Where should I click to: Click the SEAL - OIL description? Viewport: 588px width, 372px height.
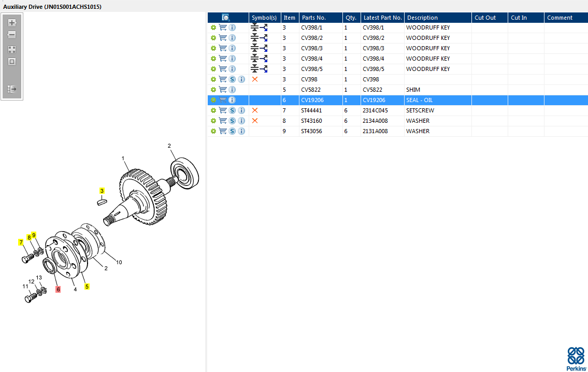point(419,100)
